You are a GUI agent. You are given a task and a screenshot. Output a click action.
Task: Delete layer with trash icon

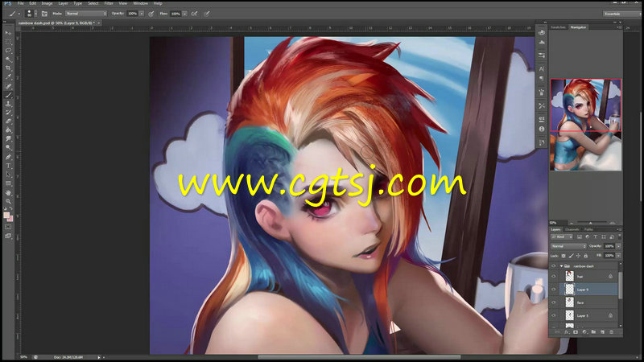612,332
